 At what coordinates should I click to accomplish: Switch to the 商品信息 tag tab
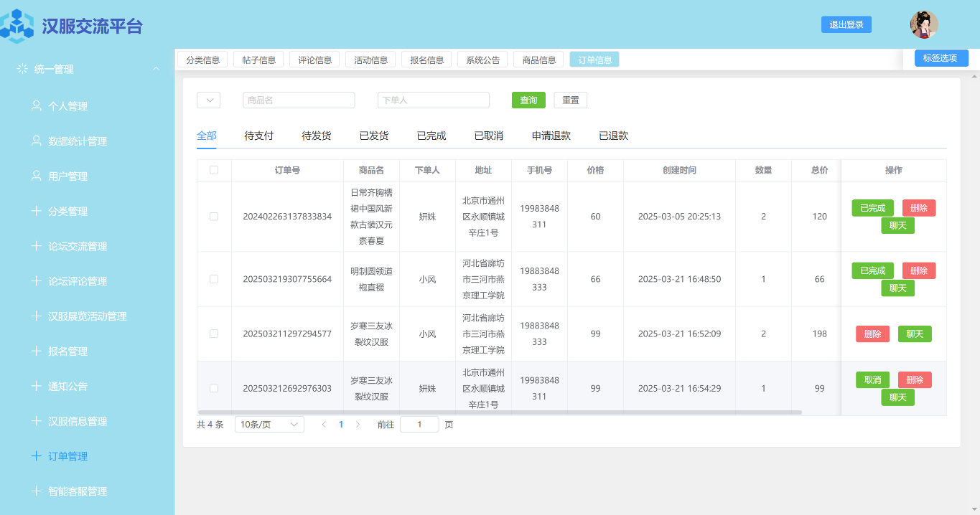pos(538,60)
